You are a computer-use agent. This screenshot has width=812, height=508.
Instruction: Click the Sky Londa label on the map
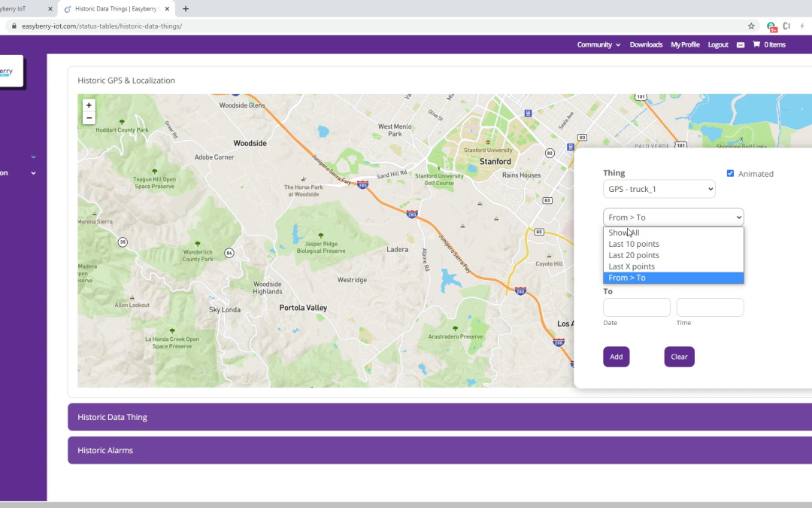225,309
